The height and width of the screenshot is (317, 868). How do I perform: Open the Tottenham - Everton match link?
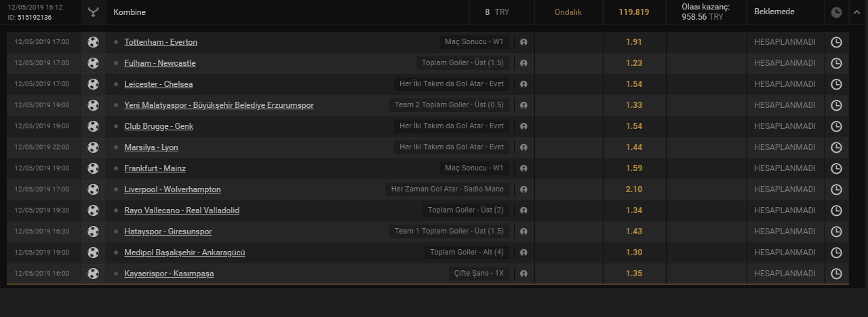click(x=161, y=42)
